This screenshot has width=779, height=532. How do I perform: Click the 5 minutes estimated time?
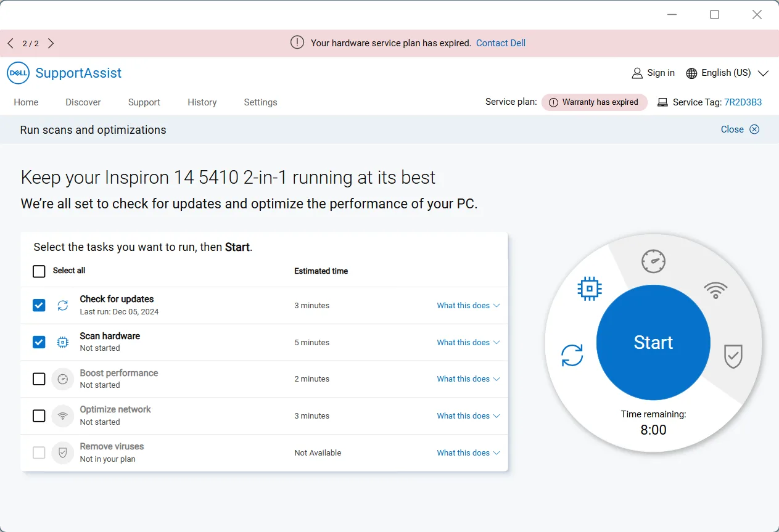(311, 342)
